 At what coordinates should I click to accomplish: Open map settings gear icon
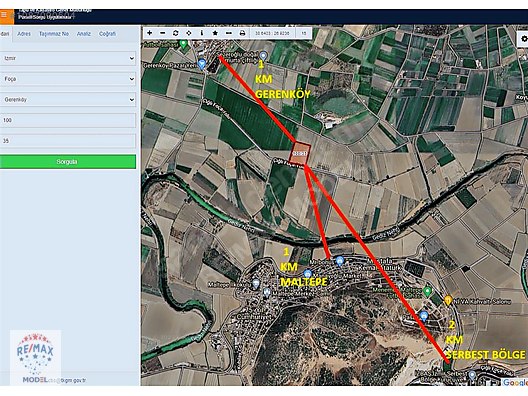click(524, 39)
